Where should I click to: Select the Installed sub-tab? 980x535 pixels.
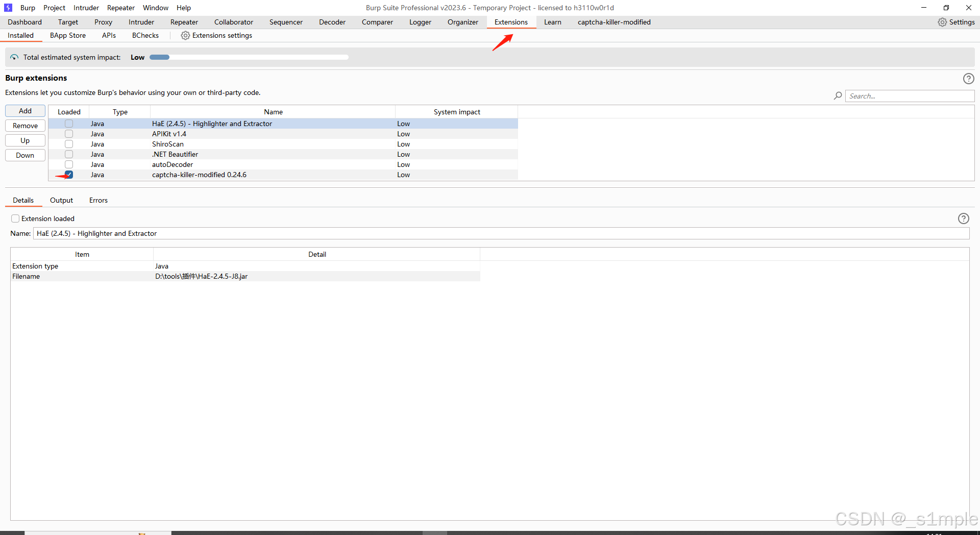pos(20,35)
